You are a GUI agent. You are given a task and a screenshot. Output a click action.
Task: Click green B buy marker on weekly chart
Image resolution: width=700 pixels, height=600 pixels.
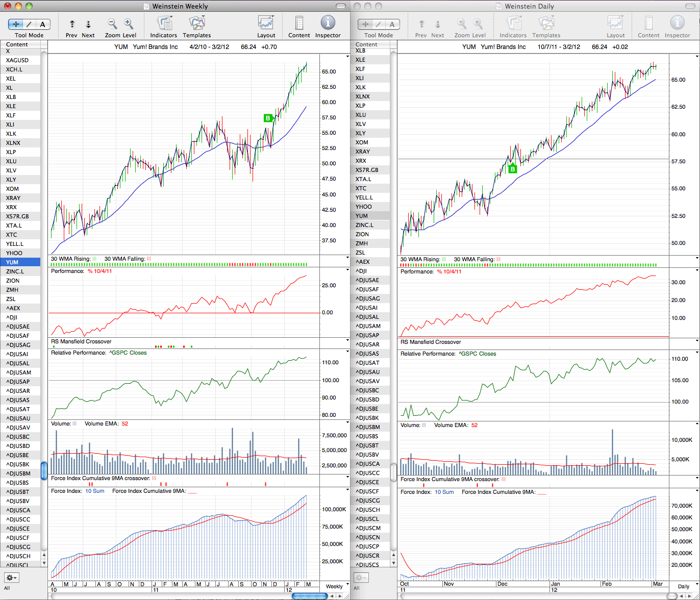pyautogui.click(x=268, y=118)
